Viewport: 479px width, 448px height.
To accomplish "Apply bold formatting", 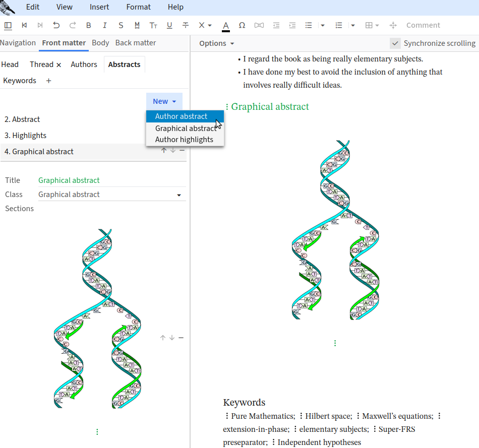I will tap(89, 25).
